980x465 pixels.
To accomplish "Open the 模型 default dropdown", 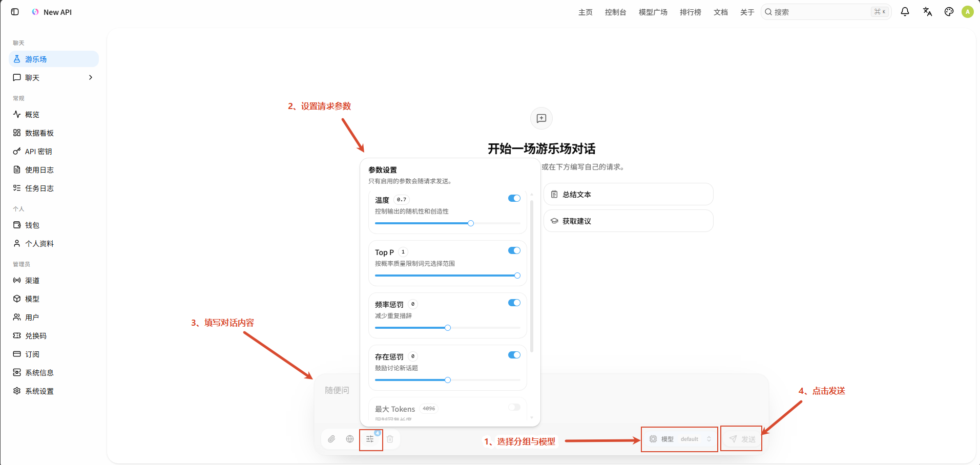I will (x=680, y=439).
